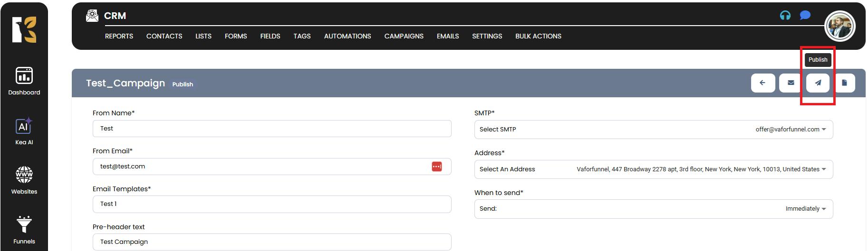Viewport: 868px width, 251px height.
Task: Open the CAMPAIGNS menu item
Action: click(x=404, y=36)
